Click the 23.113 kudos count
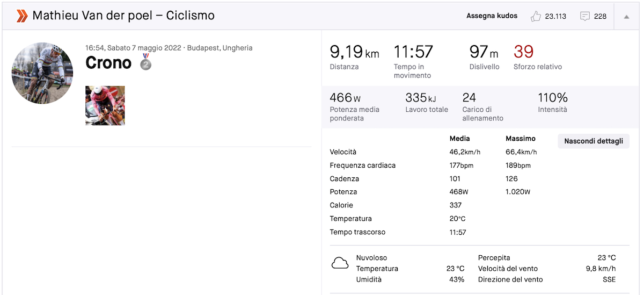The width and height of the screenshot is (644, 295). (x=555, y=16)
